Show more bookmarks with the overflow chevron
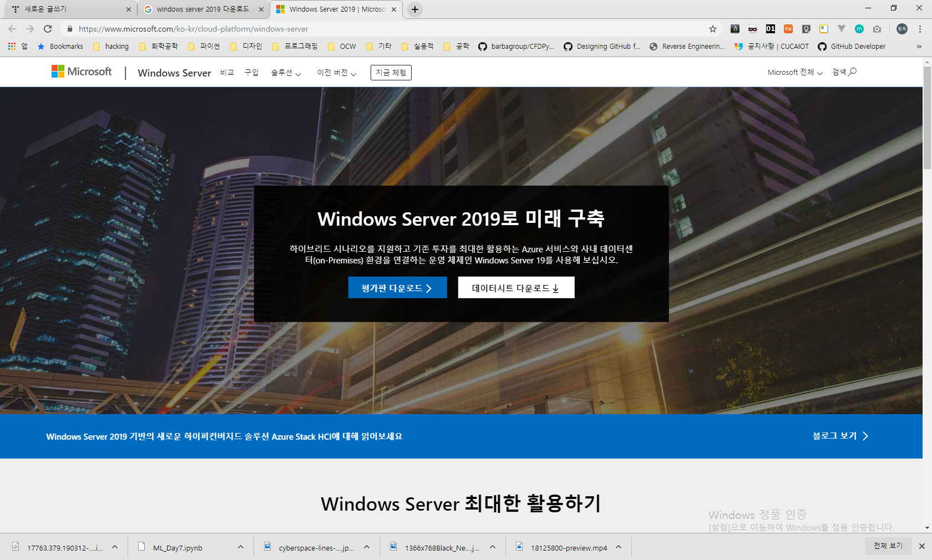 [919, 47]
